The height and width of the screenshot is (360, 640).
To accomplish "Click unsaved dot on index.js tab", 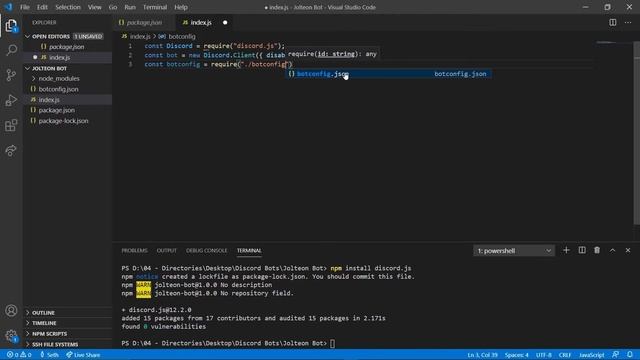I will (x=225, y=22).
